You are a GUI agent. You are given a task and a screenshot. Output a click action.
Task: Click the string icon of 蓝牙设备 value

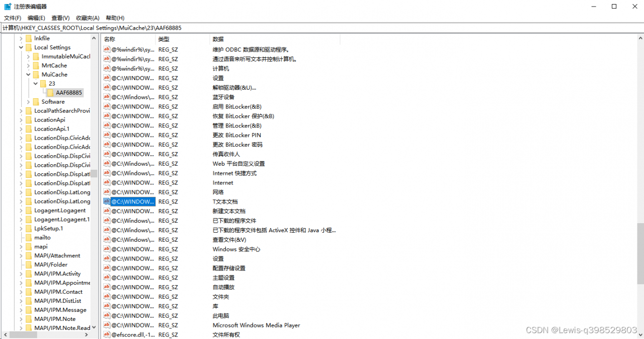click(x=107, y=97)
